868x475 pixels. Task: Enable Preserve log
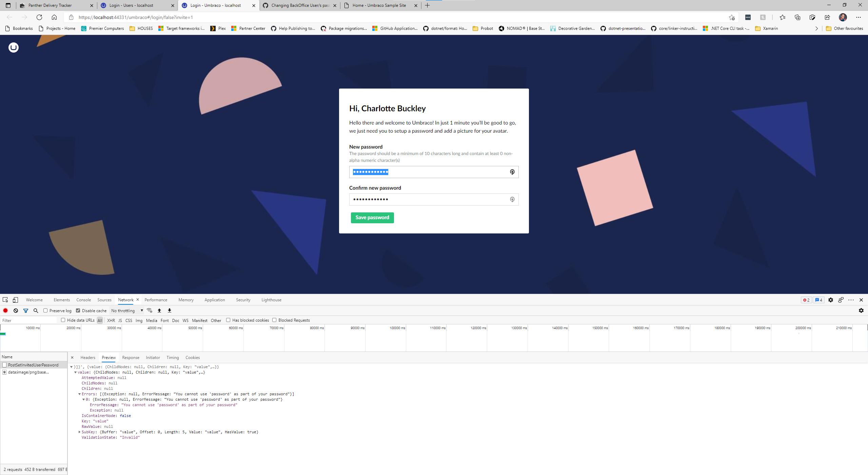(45, 310)
